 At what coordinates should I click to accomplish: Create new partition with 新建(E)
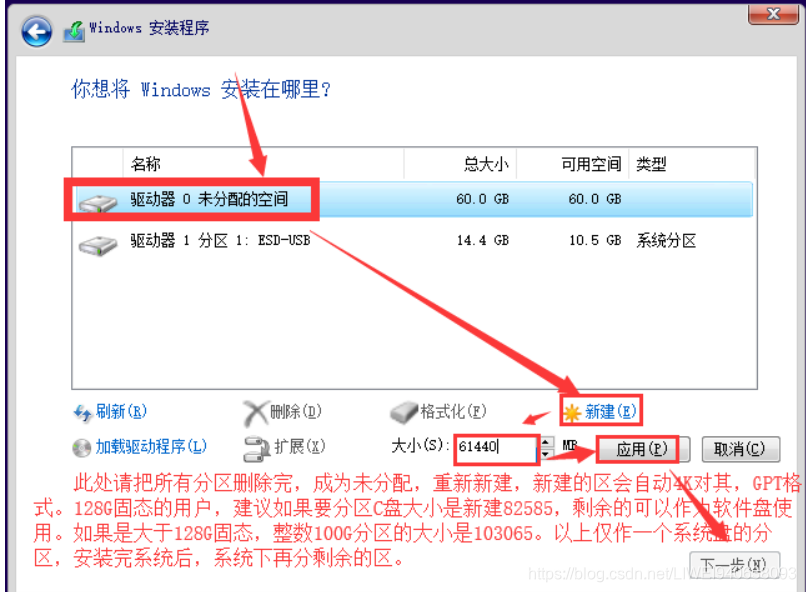point(611,411)
